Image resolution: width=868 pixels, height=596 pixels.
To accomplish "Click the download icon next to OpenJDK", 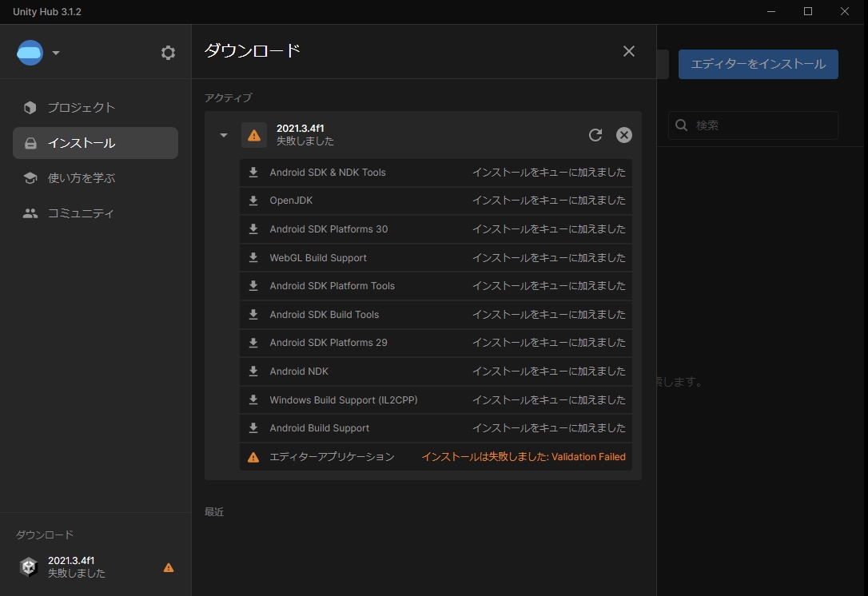I will [253, 201].
